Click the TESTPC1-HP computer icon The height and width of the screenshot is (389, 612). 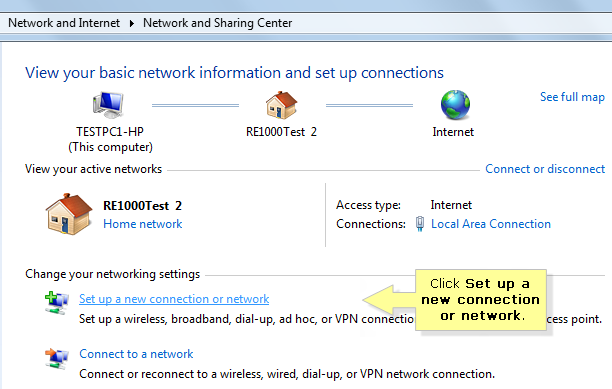(x=108, y=105)
